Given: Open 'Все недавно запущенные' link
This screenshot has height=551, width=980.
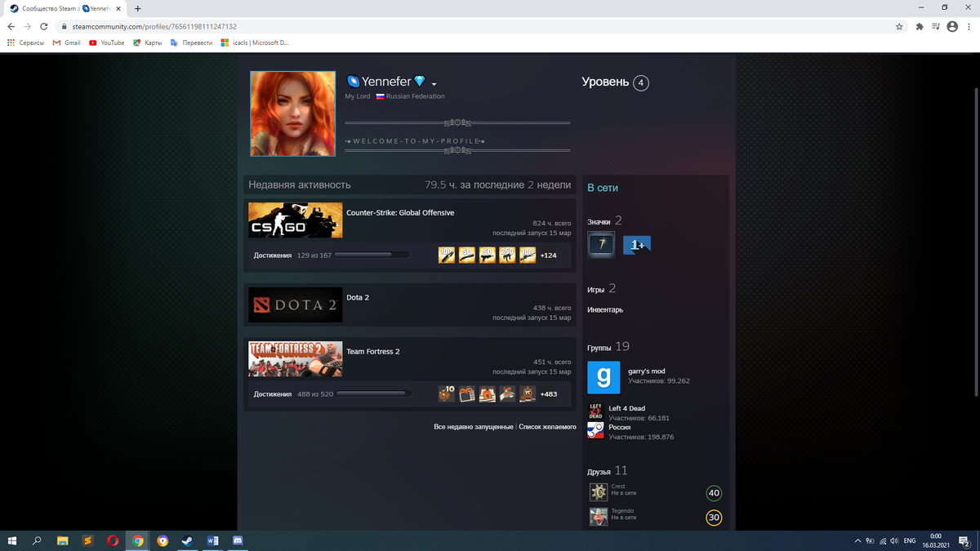Looking at the screenshot, I should [x=474, y=427].
